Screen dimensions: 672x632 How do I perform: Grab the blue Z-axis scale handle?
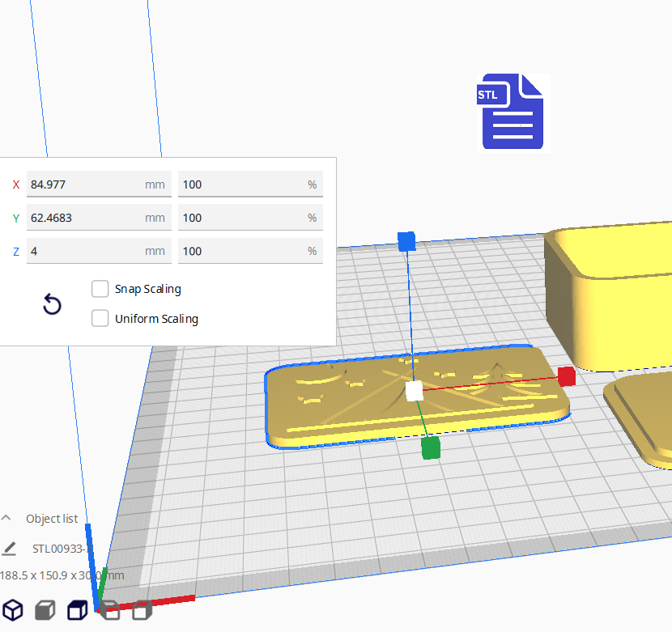(406, 240)
